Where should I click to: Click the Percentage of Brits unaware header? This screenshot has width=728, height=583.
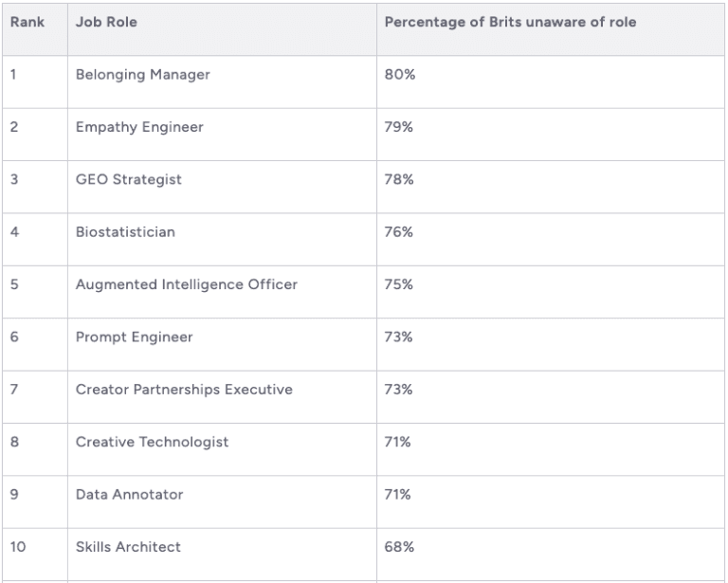point(510,23)
